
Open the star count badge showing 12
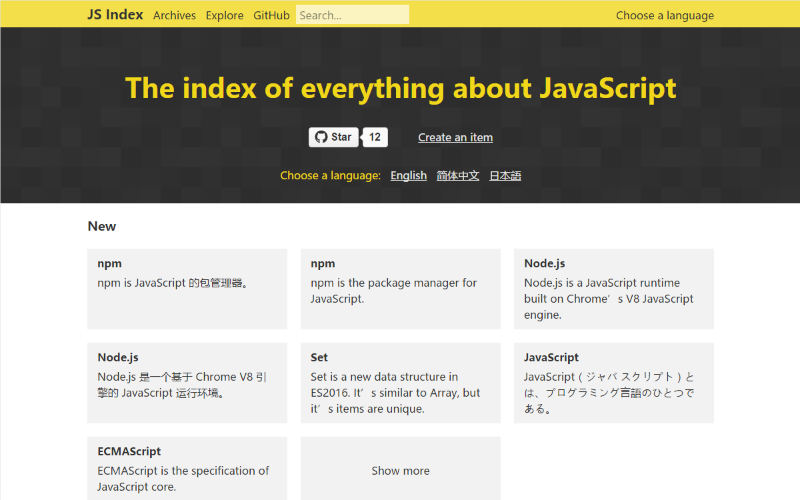[x=375, y=137]
